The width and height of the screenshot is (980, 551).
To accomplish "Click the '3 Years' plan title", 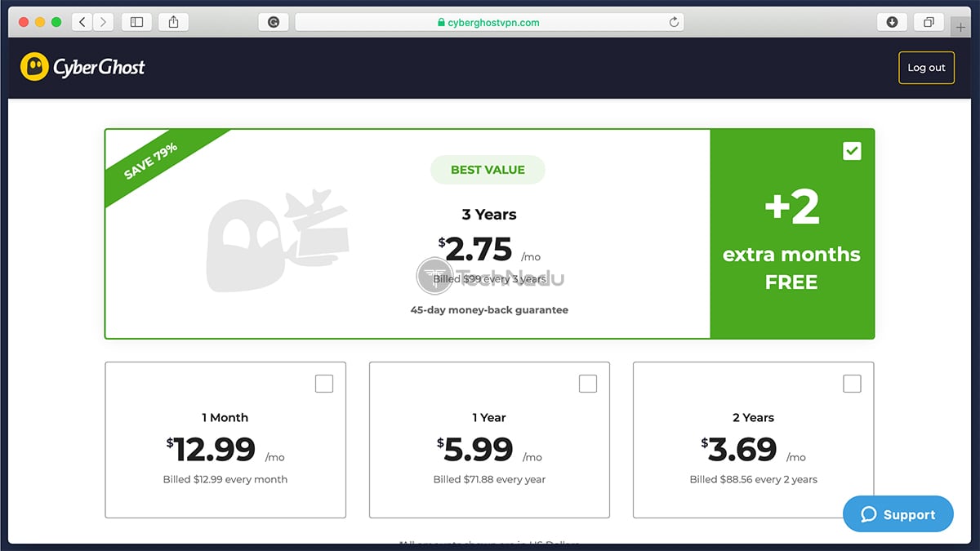I will click(489, 215).
